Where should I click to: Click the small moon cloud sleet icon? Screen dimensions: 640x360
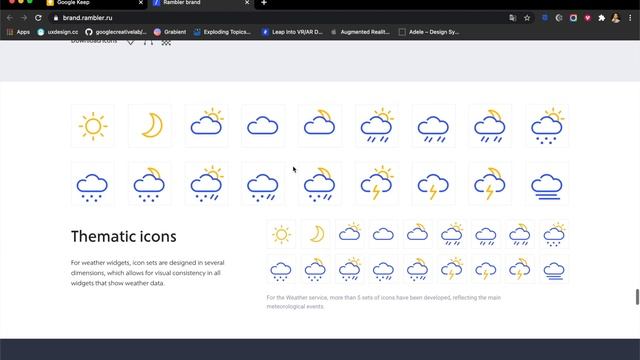click(418, 270)
